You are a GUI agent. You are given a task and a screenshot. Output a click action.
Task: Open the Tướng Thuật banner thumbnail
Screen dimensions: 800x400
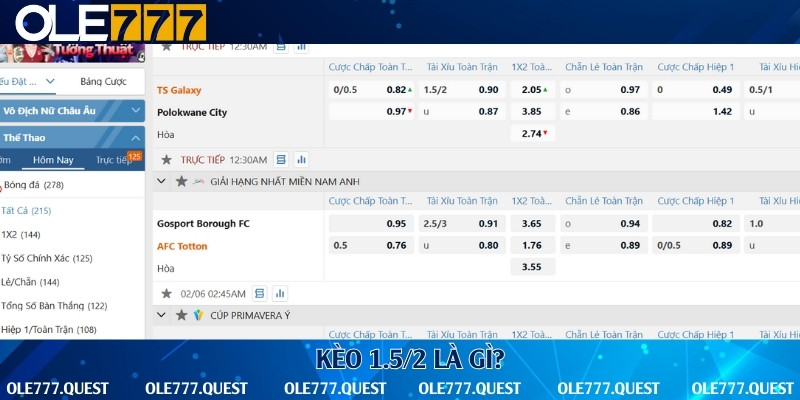(x=72, y=53)
